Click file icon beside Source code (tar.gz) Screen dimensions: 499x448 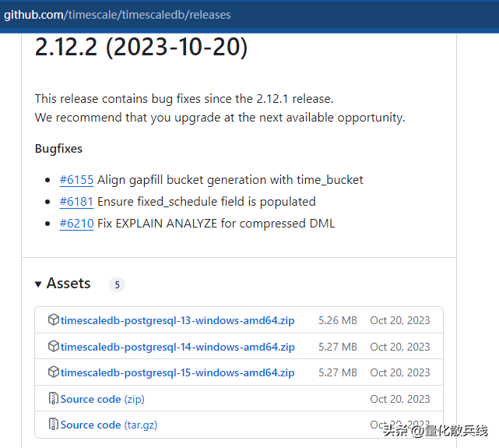point(53,425)
